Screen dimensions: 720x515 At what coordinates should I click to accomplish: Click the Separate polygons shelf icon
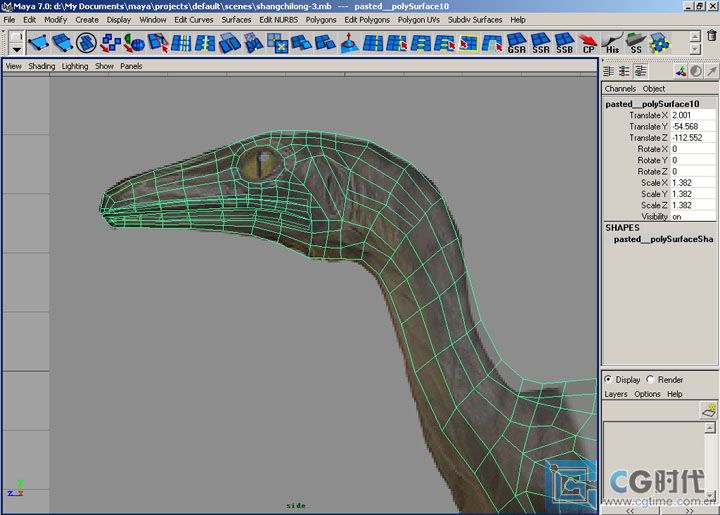click(x=110, y=44)
